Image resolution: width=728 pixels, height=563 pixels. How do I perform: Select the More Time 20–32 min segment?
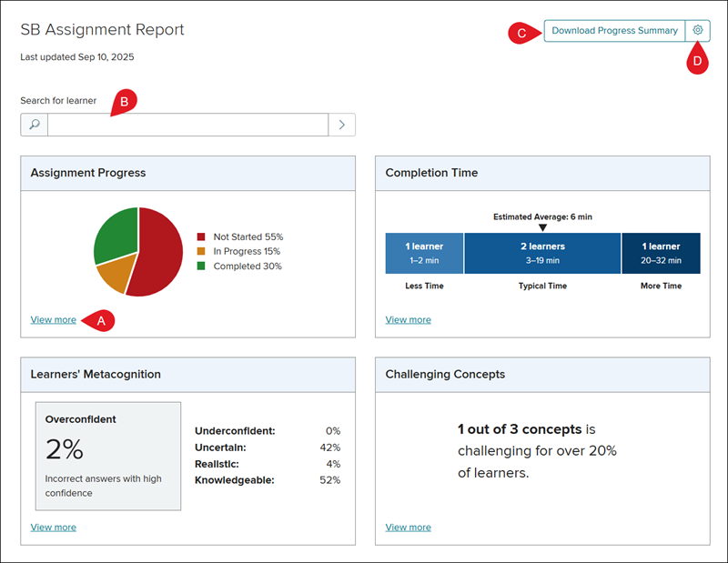pyautogui.click(x=661, y=253)
